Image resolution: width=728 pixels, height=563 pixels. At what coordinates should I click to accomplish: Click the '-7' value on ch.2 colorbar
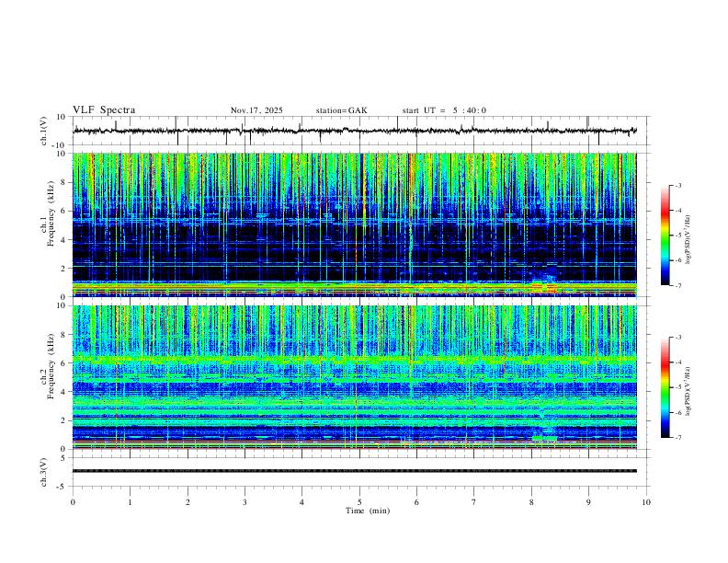pos(677,437)
